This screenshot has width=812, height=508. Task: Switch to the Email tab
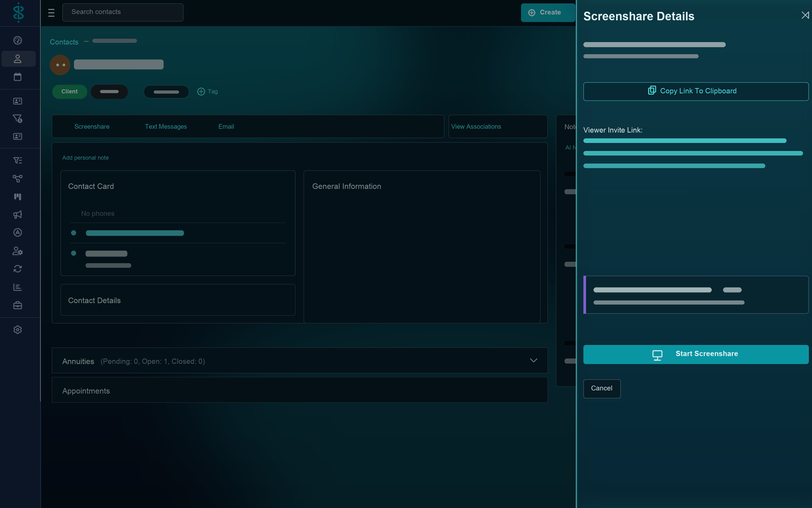(x=226, y=127)
